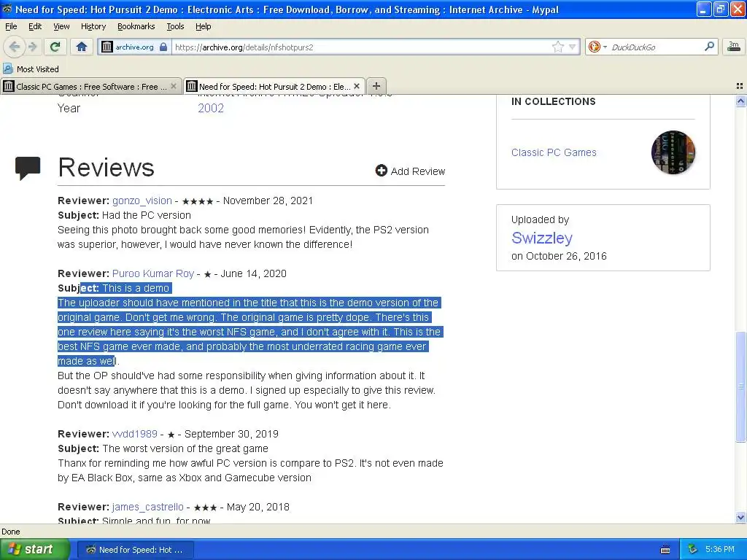Click the 'on October 26, 2016' upload date
The width and height of the screenshot is (747, 560).
coord(559,256)
